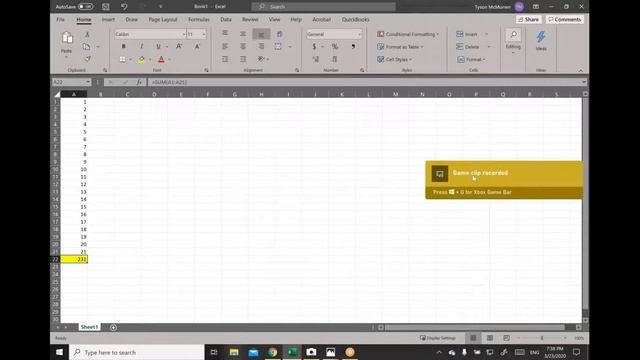Open the Format cells dropdown
The image size is (640, 360).
click(x=471, y=60)
